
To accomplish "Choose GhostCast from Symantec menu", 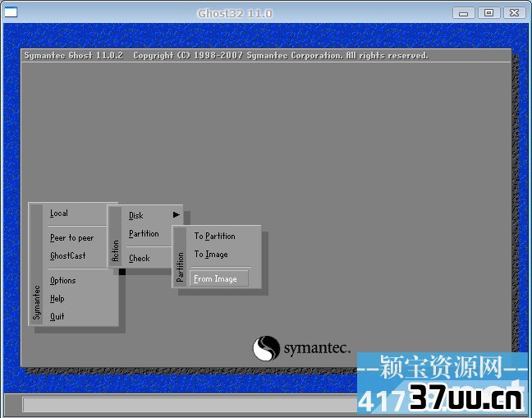I will tap(67, 255).
